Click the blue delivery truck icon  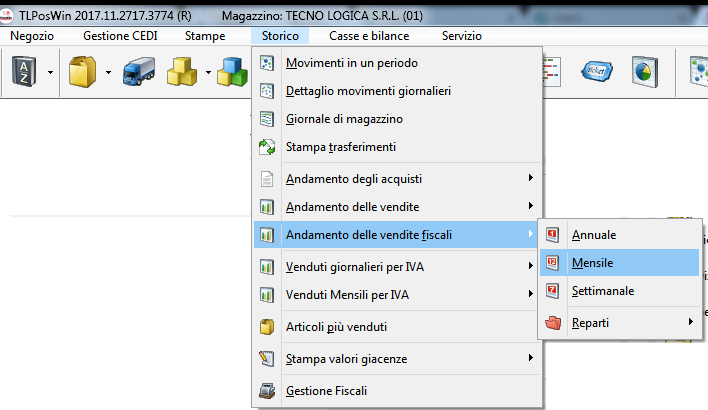[137, 71]
